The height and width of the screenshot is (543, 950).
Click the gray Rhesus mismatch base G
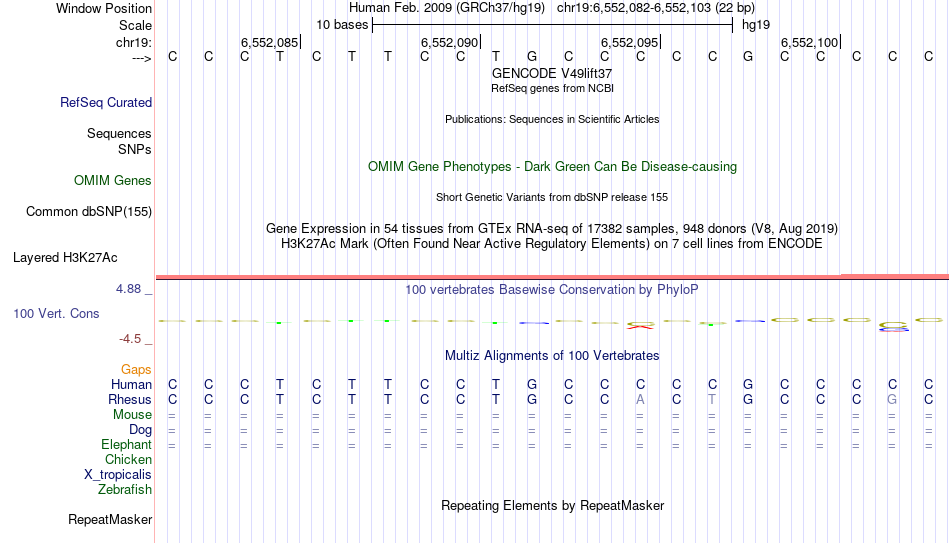[x=892, y=400]
